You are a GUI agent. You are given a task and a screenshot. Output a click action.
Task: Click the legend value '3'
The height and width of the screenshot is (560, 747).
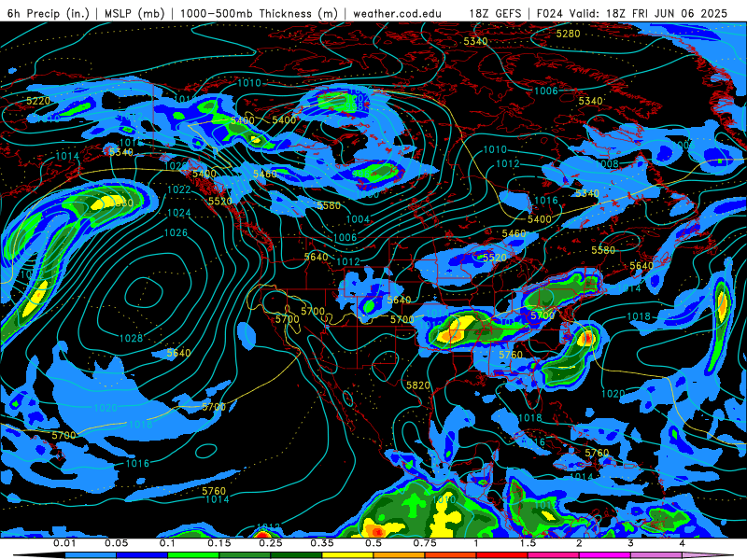pyautogui.click(x=630, y=543)
